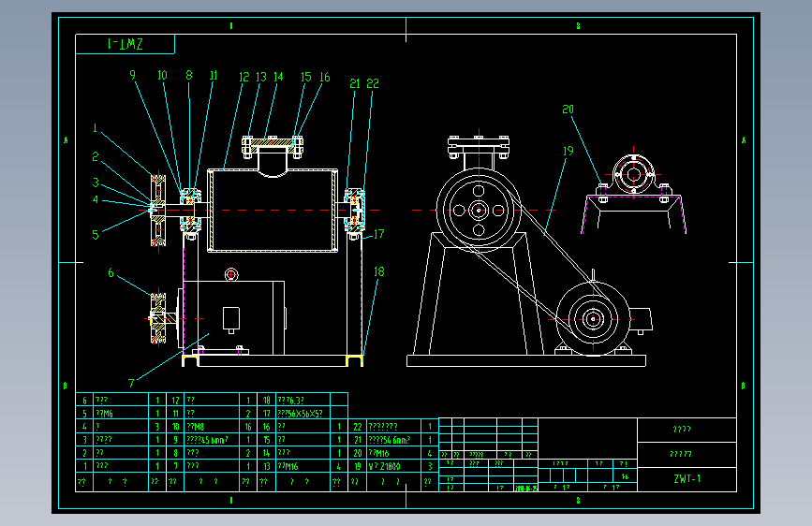This screenshot has height=526, width=812.
Task: Click callout number 18 right of the frame
Action: click(x=379, y=271)
